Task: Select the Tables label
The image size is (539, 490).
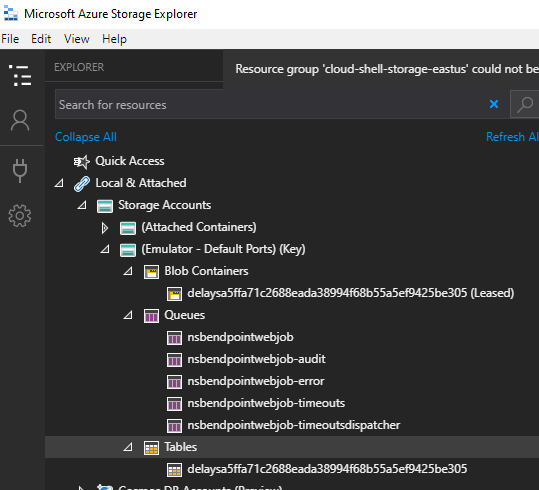Action: pyautogui.click(x=180, y=447)
